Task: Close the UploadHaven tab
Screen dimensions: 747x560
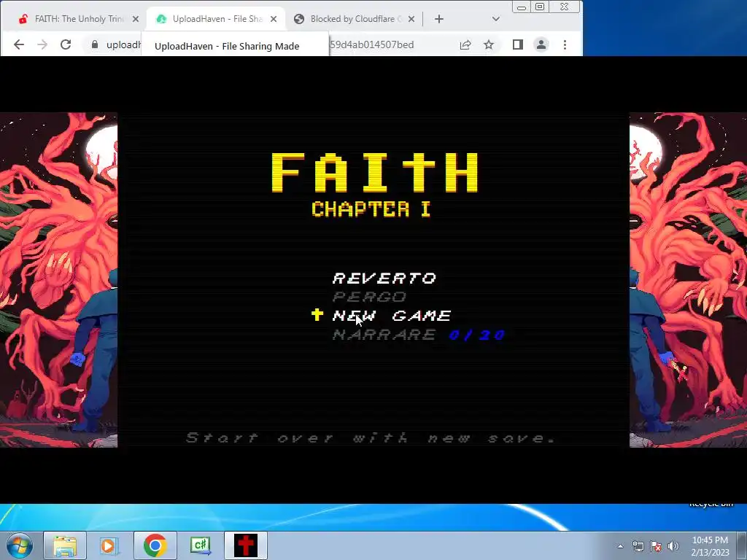Action: pyautogui.click(x=274, y=19)
